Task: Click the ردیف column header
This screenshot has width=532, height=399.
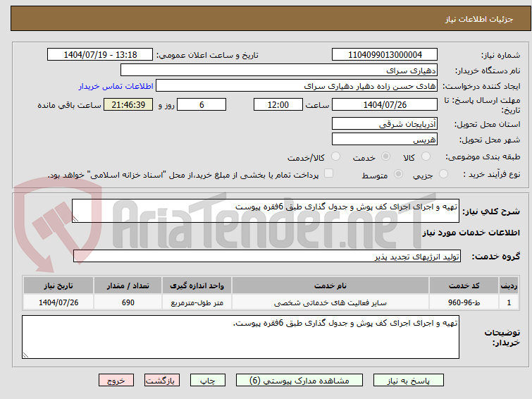Action: click(x=509, y=286)
